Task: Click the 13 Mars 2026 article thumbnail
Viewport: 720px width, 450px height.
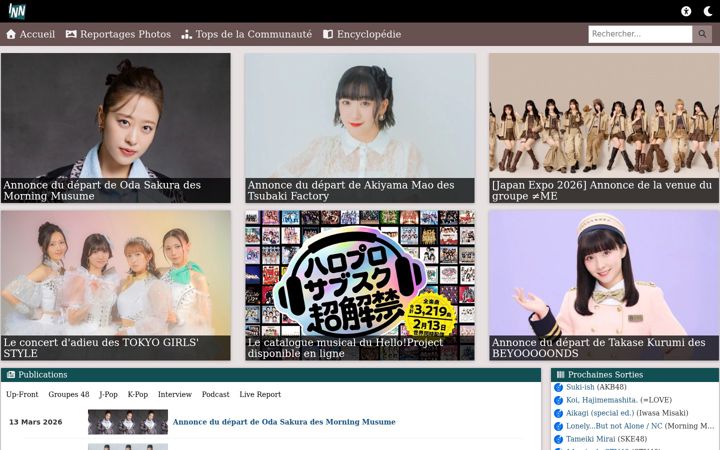Action: point(128,422)
